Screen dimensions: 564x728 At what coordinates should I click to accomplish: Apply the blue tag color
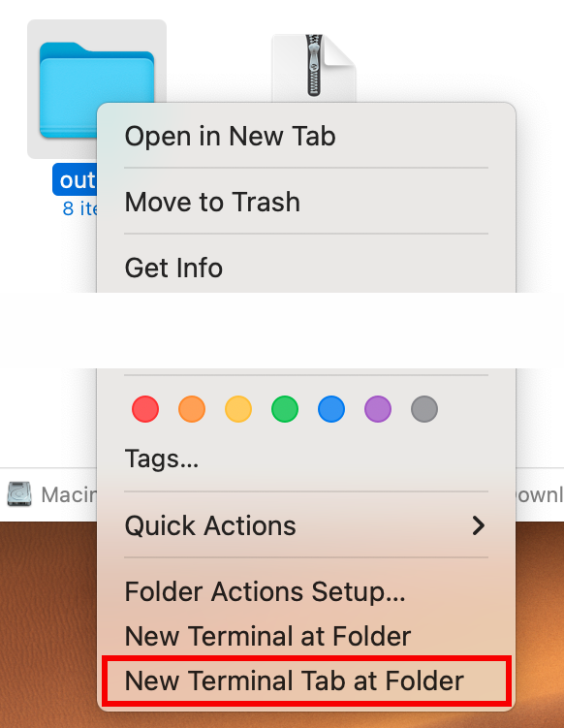pyautogui.click(x=331, y=409)
